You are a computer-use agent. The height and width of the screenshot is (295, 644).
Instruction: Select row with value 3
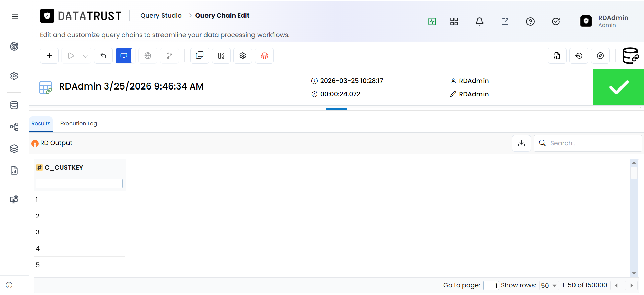point(79,232)
